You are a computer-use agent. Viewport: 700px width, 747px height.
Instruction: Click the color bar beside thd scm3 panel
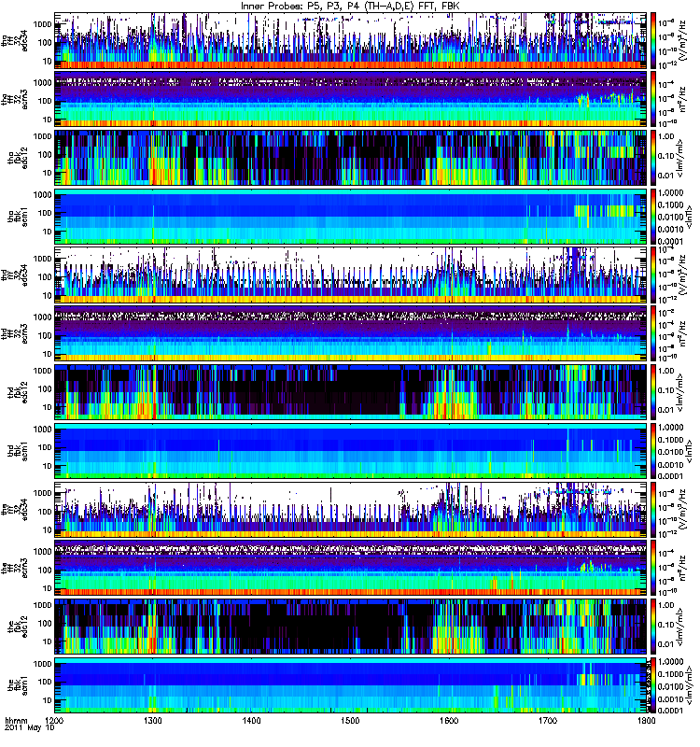coord(653,334)
